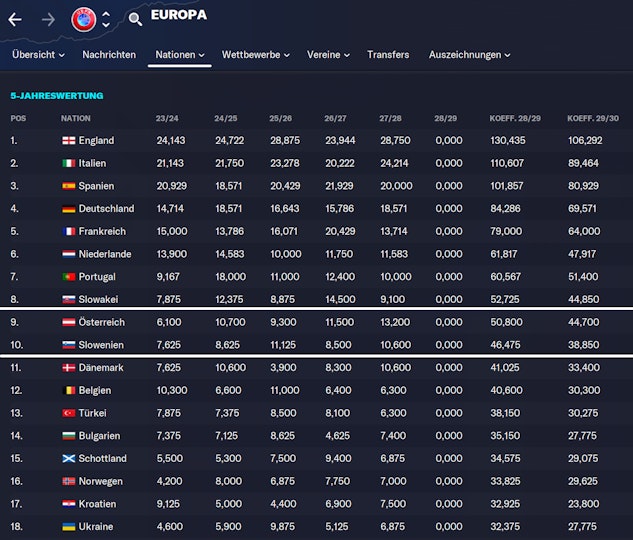633x540 pixels.
Task: Expand the Übersicht dropdown menu
Action: tap(38, 55)
